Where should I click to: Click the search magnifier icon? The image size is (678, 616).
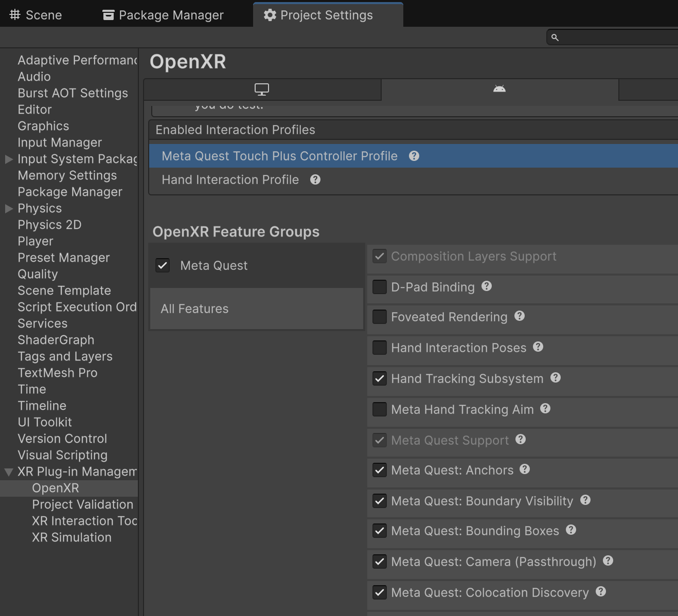click(x=555, y=38)
